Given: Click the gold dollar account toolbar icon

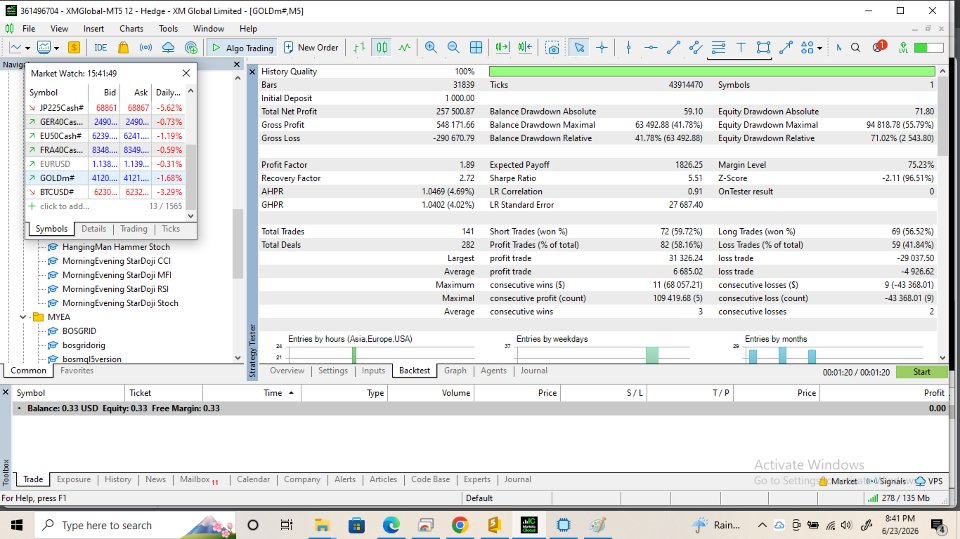Looking at the screenshot, I should (73, 48).
